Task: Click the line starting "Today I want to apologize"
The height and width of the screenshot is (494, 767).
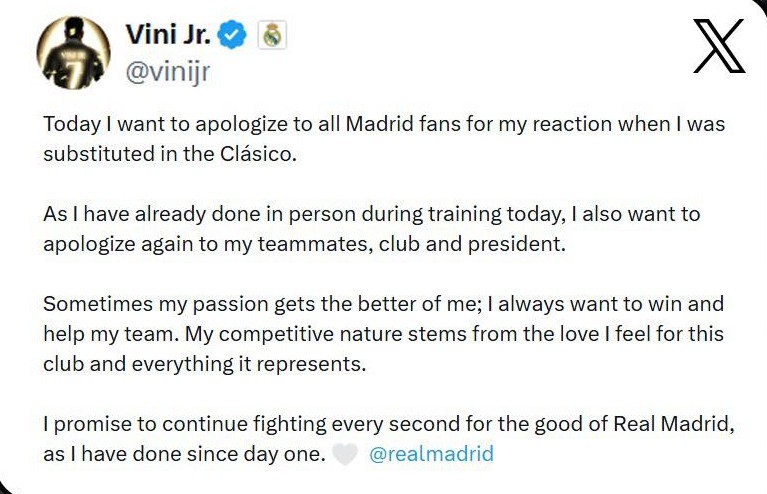Action: (x=383, y=126)
